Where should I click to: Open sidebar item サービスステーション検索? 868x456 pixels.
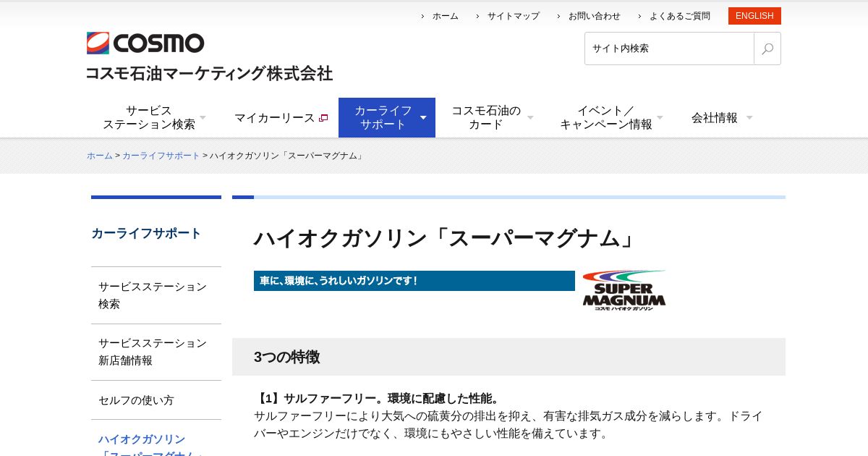click(x=156, y=295)
